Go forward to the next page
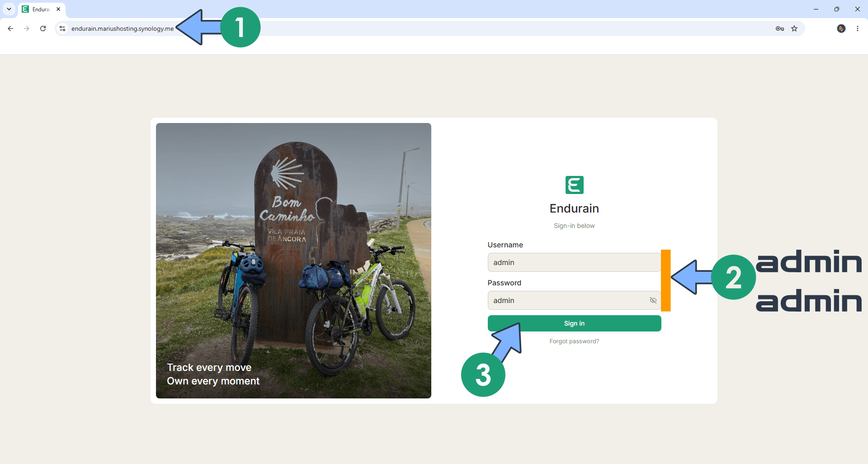Image resolution: width=868 pixels, height=464 pixels. tap(27, 28)
